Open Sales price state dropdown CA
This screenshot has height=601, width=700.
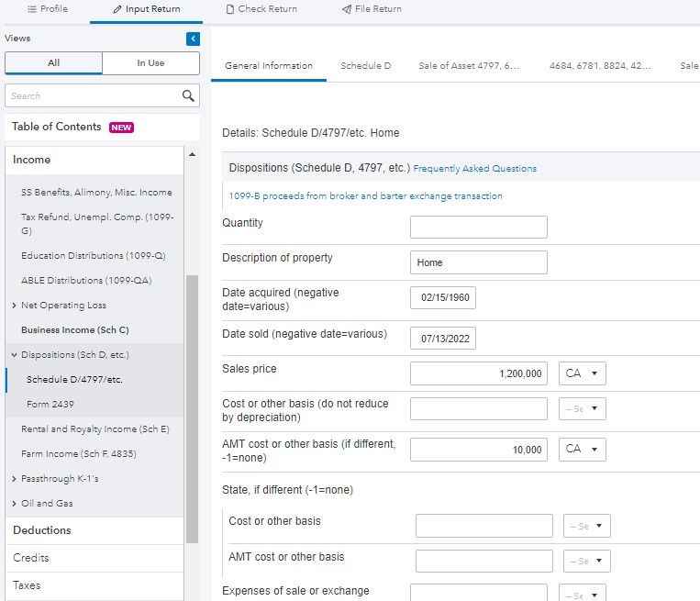(582, 373)
